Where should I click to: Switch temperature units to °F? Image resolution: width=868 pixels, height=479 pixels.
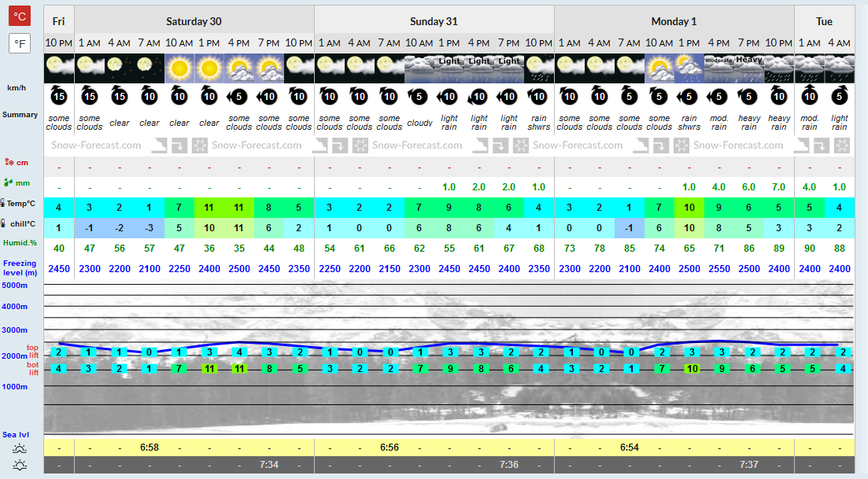click(x=20, y=43)
